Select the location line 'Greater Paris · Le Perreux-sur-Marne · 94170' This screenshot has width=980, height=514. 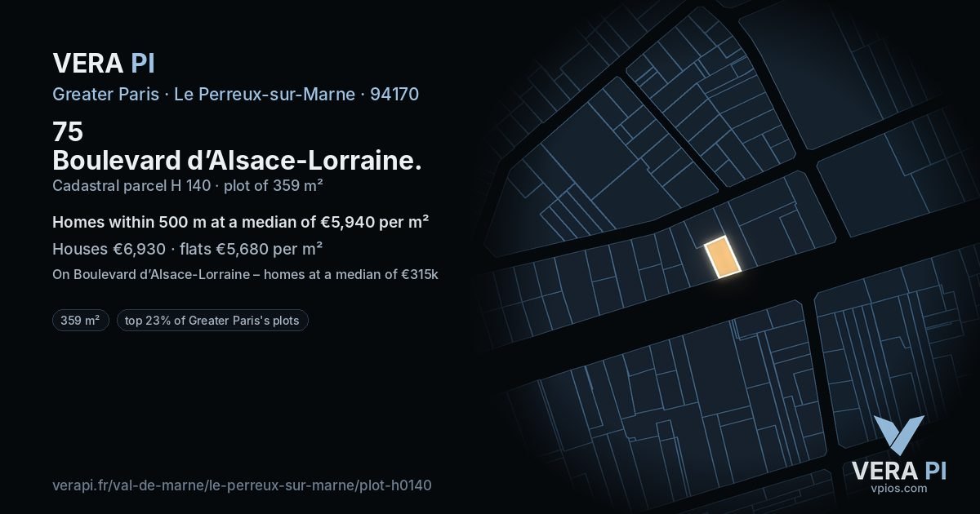click(x=236, y=94)
